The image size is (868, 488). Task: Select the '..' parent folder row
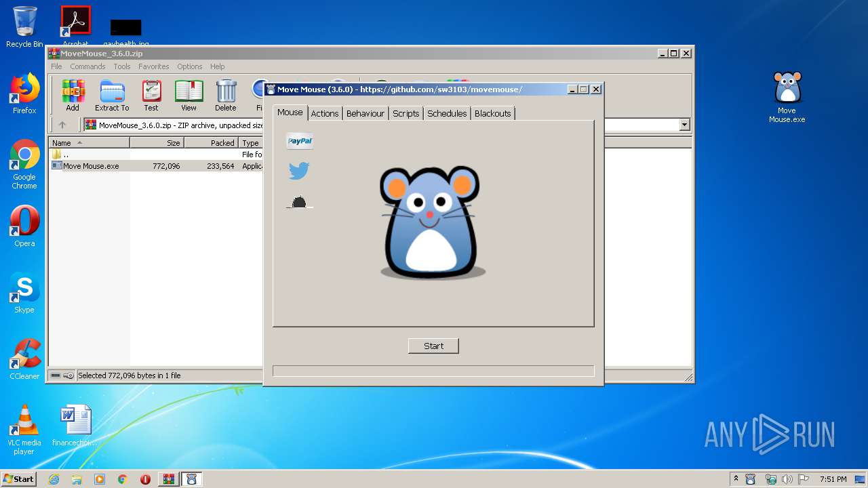click(157, 155)
